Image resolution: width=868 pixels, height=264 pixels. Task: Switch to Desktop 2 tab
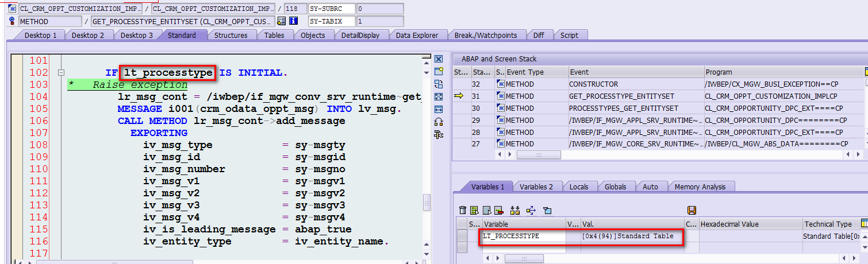click(88, 35)
